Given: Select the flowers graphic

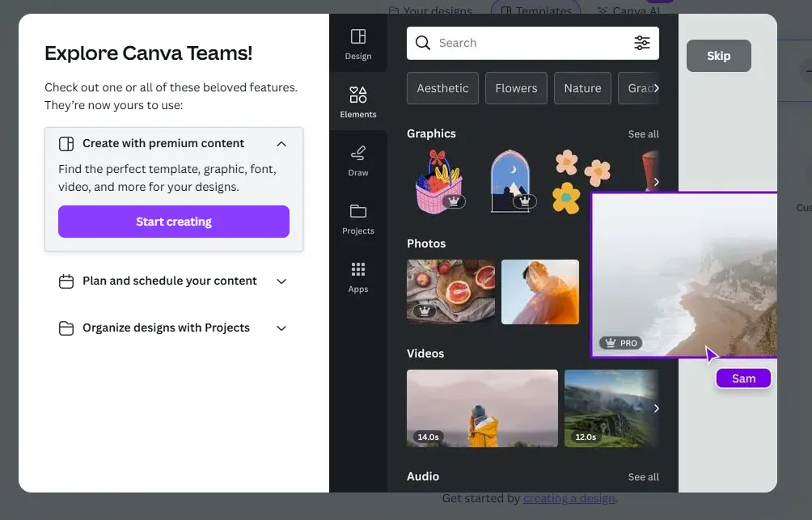Looking at the screenshot, I should click(x=582, y=182).
